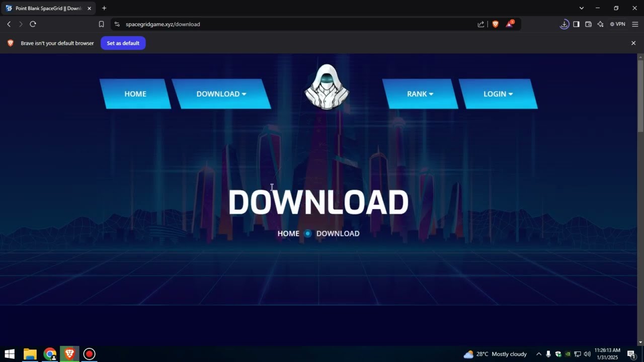Expand the DOWNLOAD navigation dropdown
644x362 pixels.
[221, 94]
